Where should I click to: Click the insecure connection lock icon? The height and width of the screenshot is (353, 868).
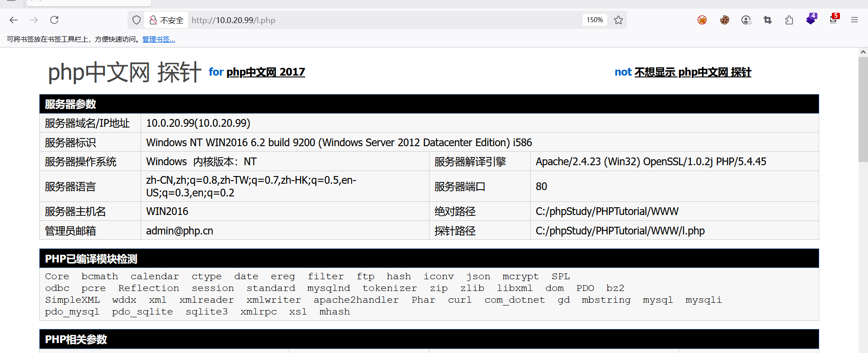click(153, 20)
